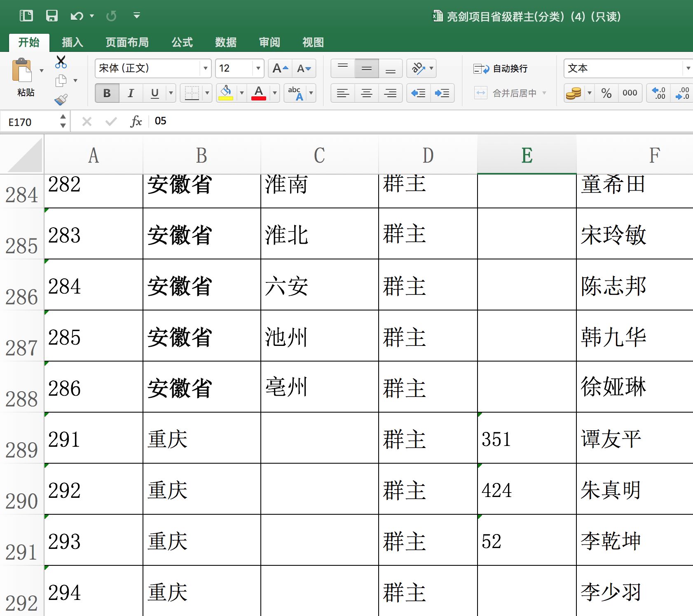Open the Quick Access Toolbar customize arrow
The image size is (693, 616).
click(137, 16)
